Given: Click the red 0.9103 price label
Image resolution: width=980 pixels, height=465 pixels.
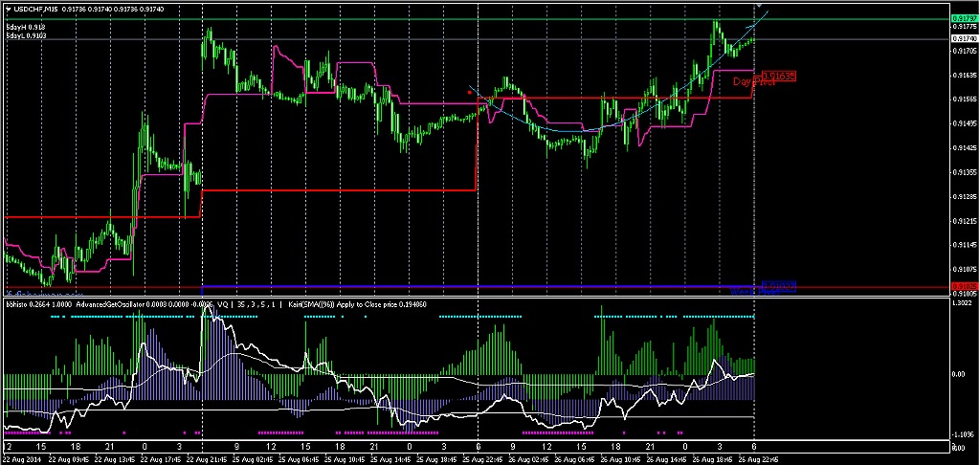Looking at the screenshot, I should [965, 286].
